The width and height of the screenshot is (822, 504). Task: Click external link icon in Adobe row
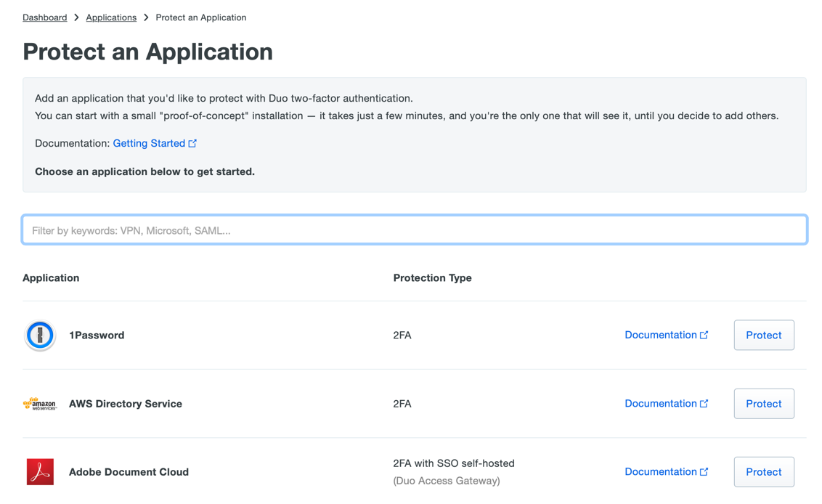click(704, 471)
